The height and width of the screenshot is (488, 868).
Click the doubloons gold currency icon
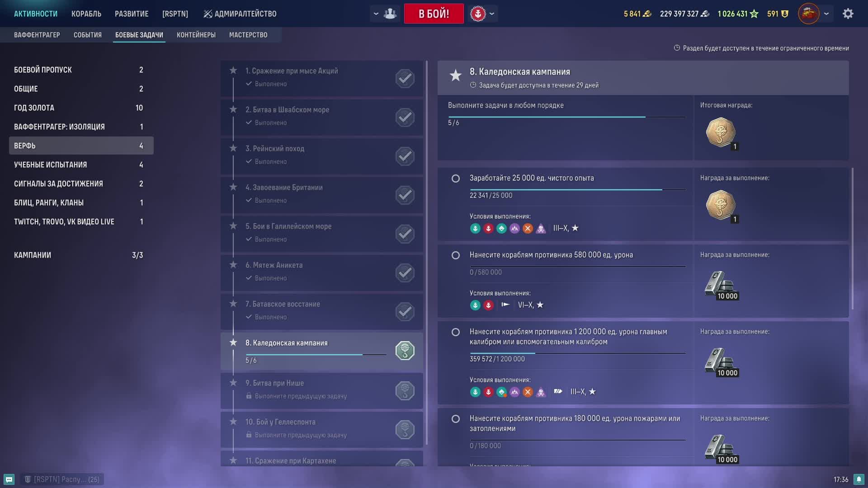pos(647,14)
